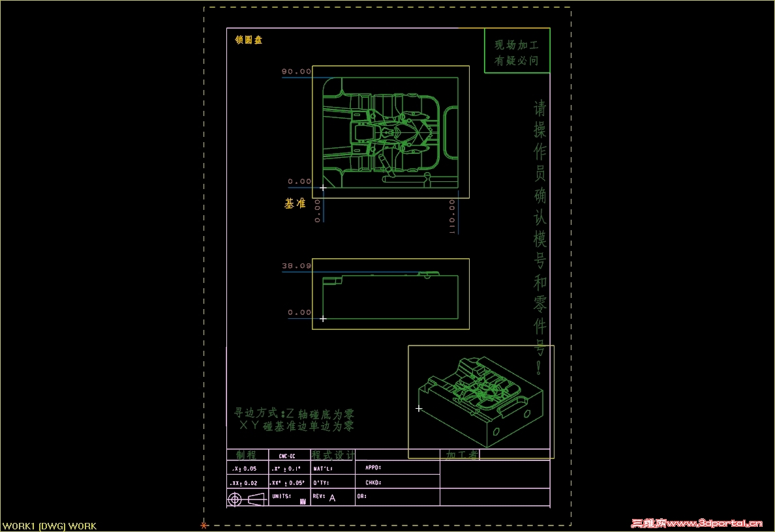Click the 'WORK1 (DWG) WORK' status text

coord(50,526)
